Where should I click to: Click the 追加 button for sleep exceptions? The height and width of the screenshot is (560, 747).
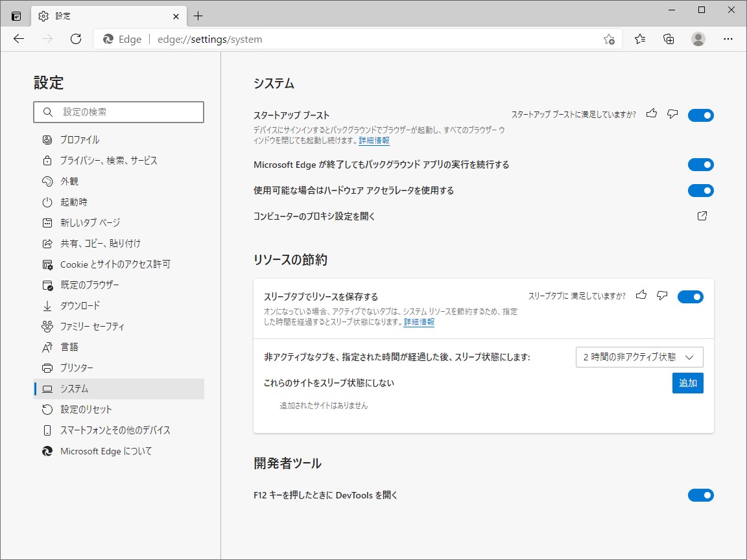687,383
